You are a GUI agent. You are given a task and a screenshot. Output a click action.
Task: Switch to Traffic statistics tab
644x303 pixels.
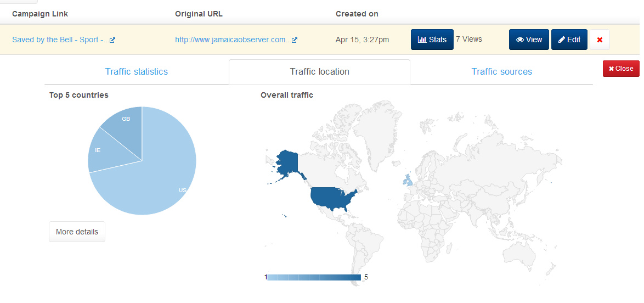[x=137, y=71]
